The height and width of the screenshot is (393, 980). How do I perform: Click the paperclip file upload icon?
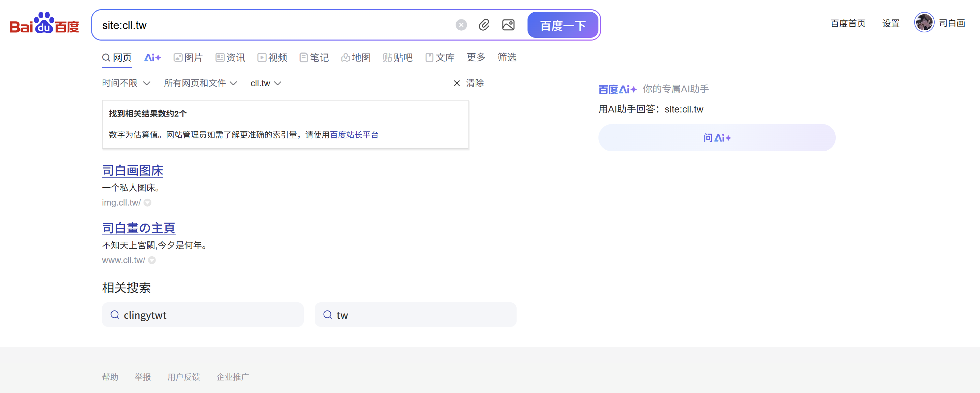484,25
